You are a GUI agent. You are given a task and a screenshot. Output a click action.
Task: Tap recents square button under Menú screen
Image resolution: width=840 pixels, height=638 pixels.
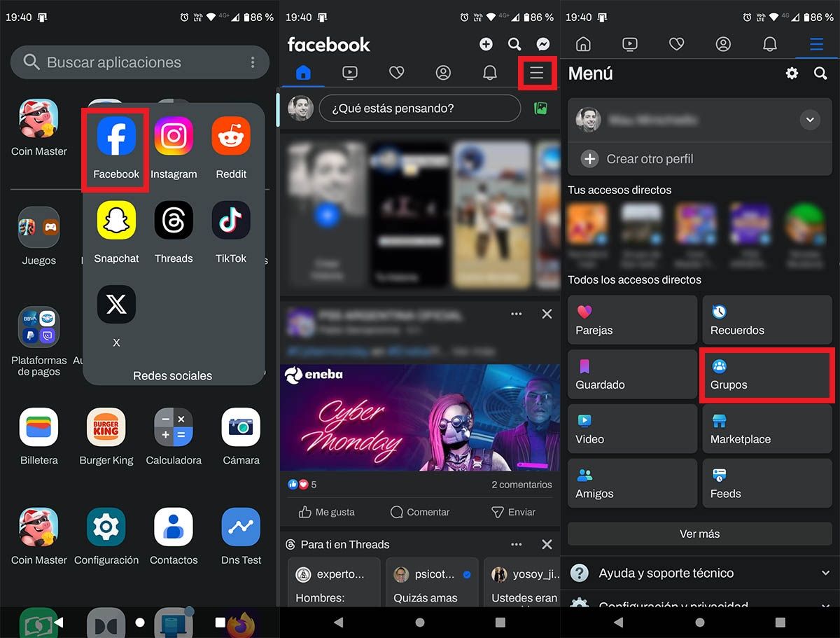coord(780,622)
